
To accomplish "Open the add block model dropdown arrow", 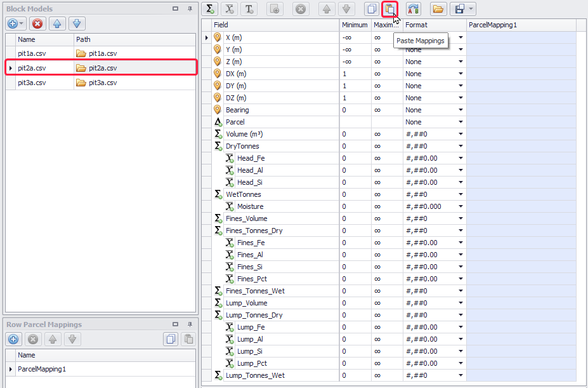I will point(22,23).
